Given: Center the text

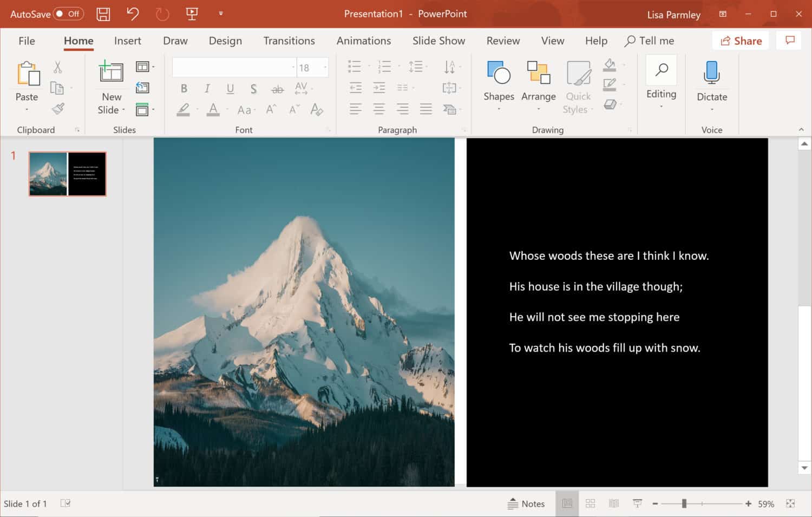Looking at the screenshot, I should 379,109.
